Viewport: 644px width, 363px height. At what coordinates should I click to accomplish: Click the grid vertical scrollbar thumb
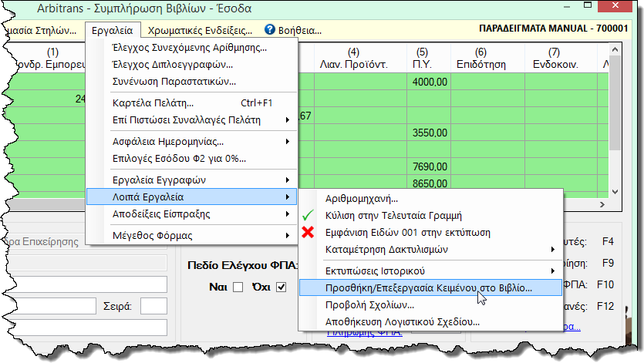tap(615, 103)
